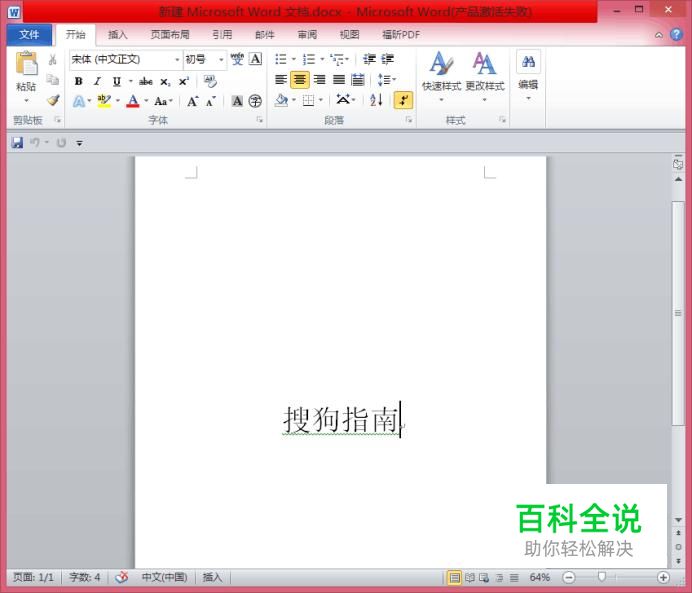The width and height of the screenshot is (692, 593).
Task: Click the Paste clipboard icon
Action: coord(26,63)
